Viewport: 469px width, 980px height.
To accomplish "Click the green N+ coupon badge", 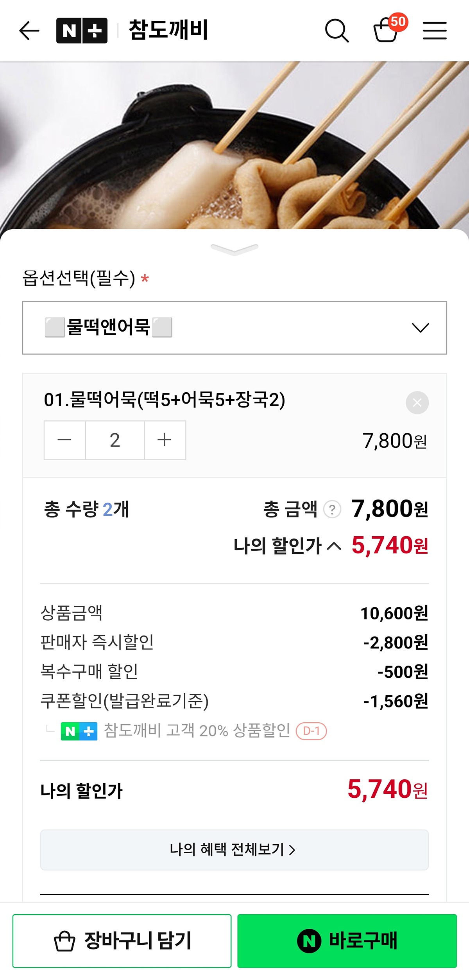I will (x=79, y=731).
